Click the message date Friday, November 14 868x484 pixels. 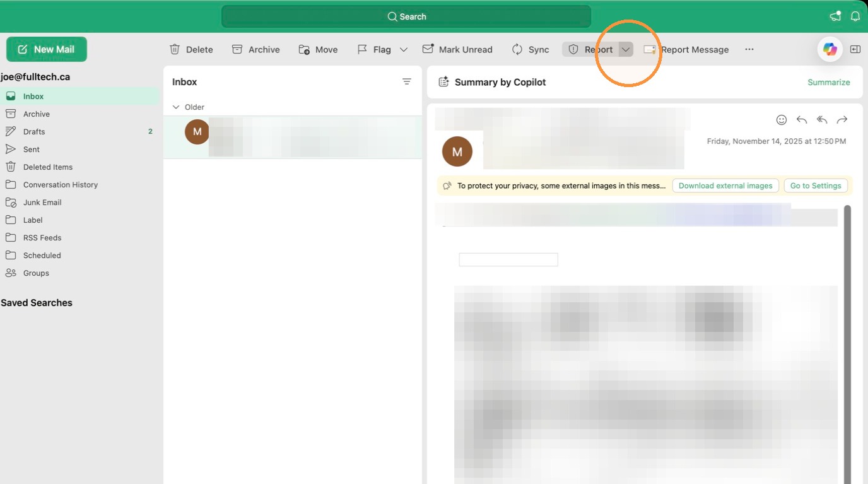tap(777, 141)
